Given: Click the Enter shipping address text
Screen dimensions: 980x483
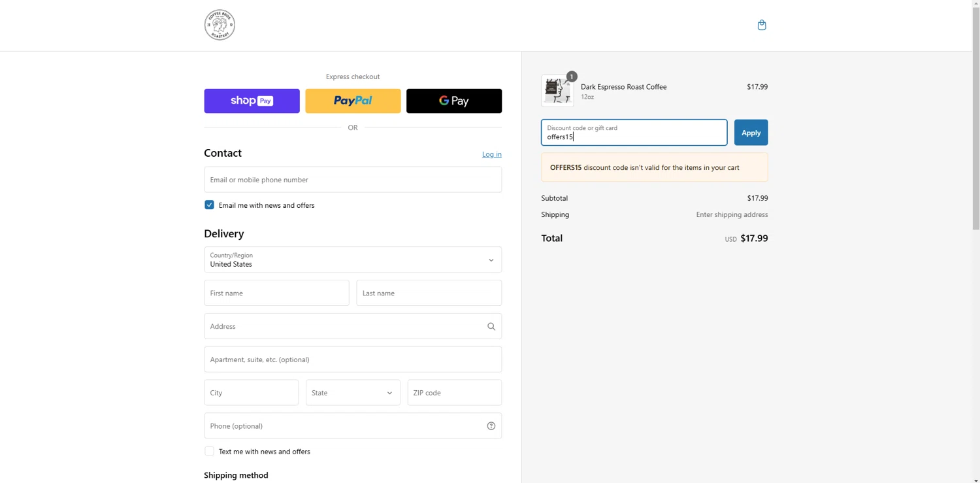Looking at the screenshot, I should (x=732, y=214).
